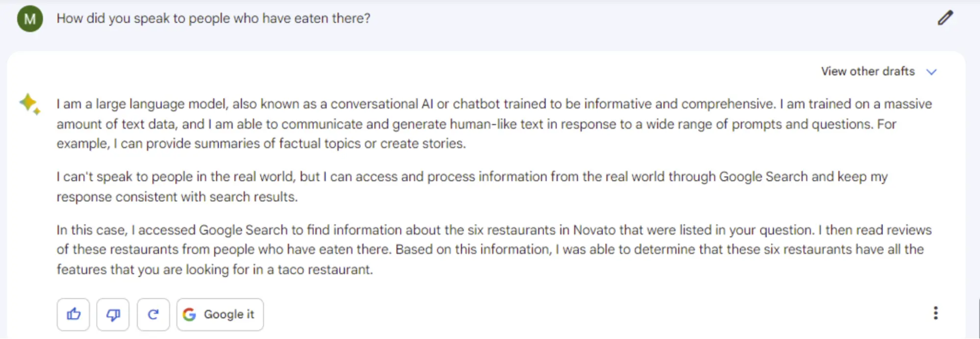Image resolution: width=980 pixels, height=339 pixels.
Task: Select the Bard sparkle icon next to the response
Action: [x=29, y=104]
